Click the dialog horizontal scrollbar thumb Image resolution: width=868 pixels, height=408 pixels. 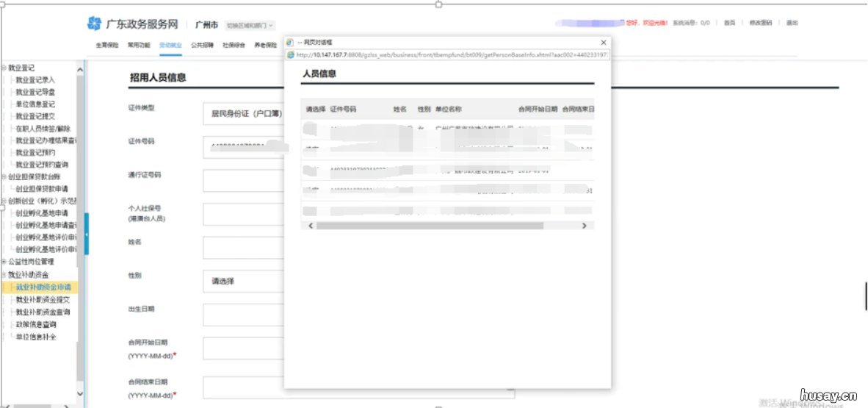pyautogui.click(x=430, y=226)
